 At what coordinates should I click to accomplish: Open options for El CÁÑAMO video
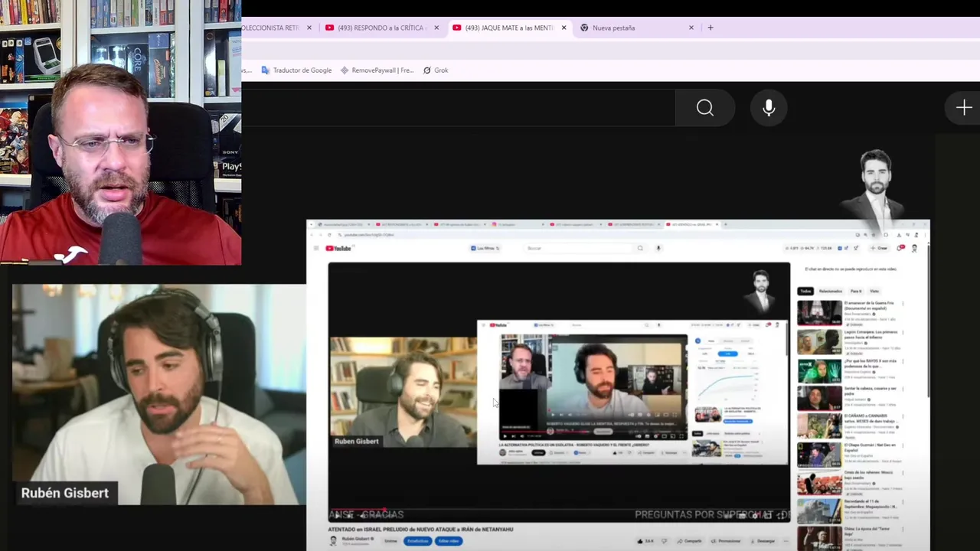coord(903,417)
